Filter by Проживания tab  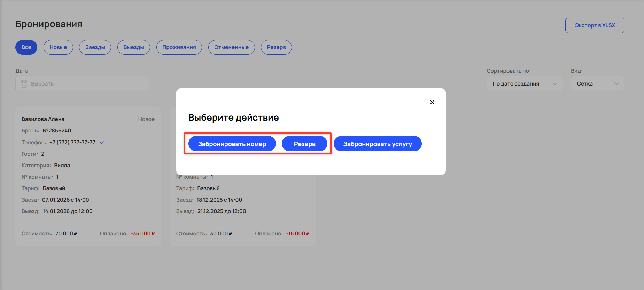point(179,47)
